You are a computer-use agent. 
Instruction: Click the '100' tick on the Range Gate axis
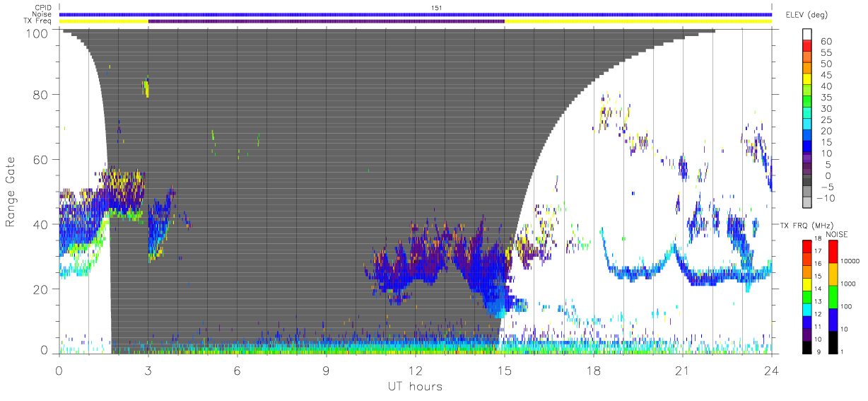(x=38, y=33)
